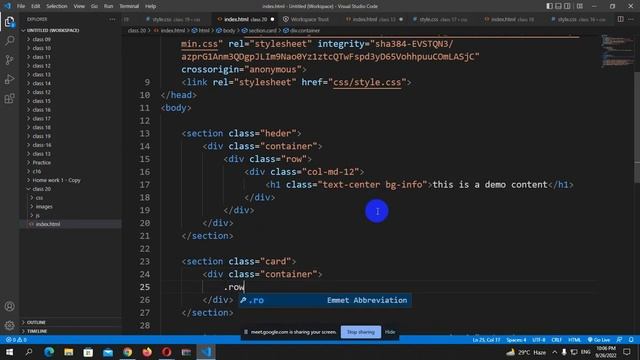640x360 pixels.
Task: Open Google Chrome from taskbar
Action: (127, 352)
